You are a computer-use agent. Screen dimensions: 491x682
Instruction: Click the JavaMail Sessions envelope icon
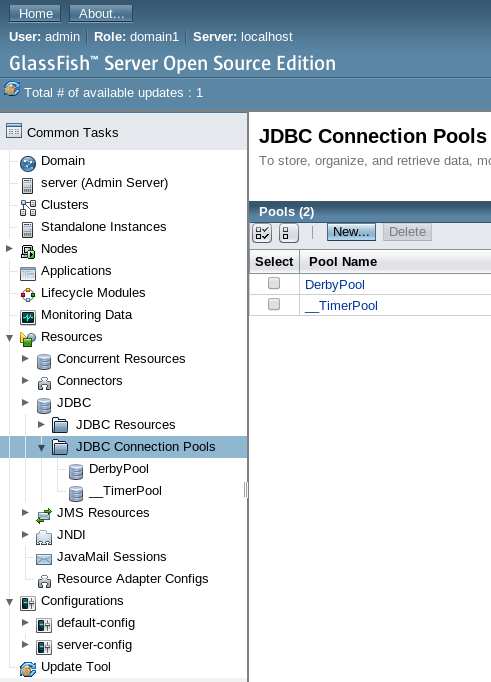pyautogui.click(x=44, y=559)
